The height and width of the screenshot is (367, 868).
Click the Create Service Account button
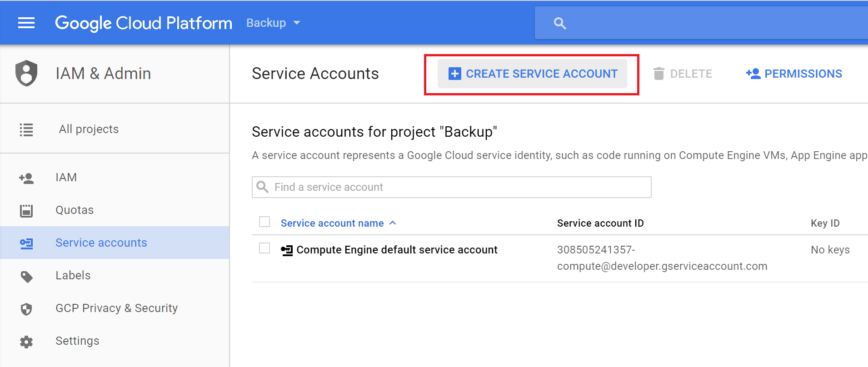click(532, 74)
